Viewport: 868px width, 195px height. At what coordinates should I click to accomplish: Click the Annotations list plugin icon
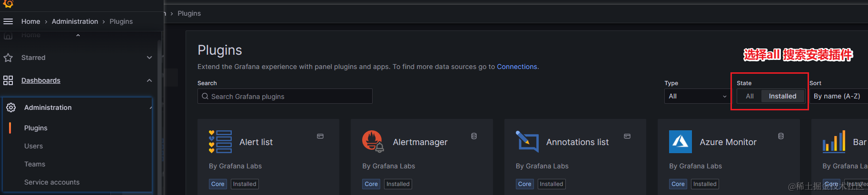pos(527,142)
